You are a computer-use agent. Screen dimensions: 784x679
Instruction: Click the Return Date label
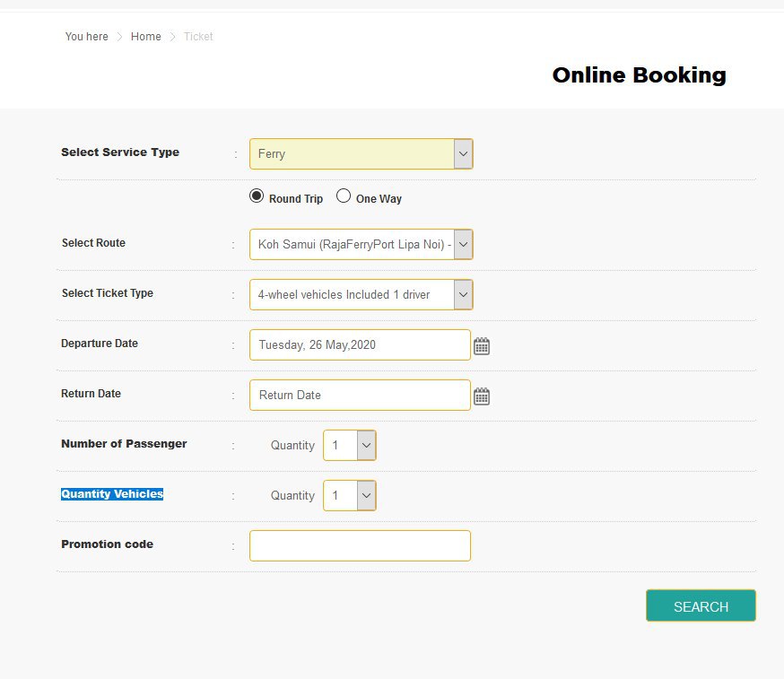pyautogui.click(x=91, y=394)
